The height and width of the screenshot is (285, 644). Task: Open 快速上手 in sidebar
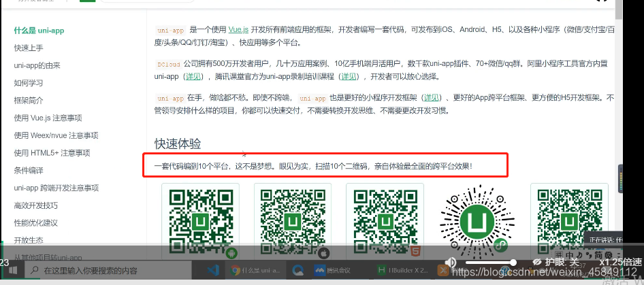tap(29, 48)
